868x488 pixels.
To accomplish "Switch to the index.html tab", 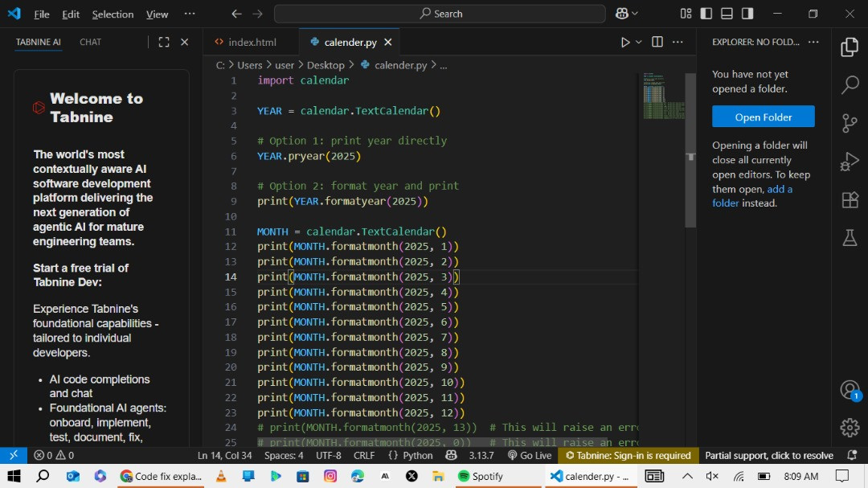I will pos(252,42).
